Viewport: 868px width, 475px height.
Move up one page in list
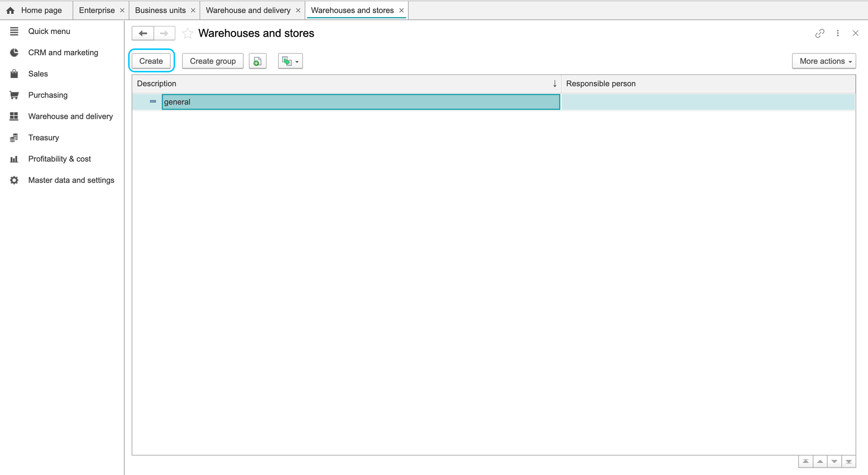click(x=820, y=462)
